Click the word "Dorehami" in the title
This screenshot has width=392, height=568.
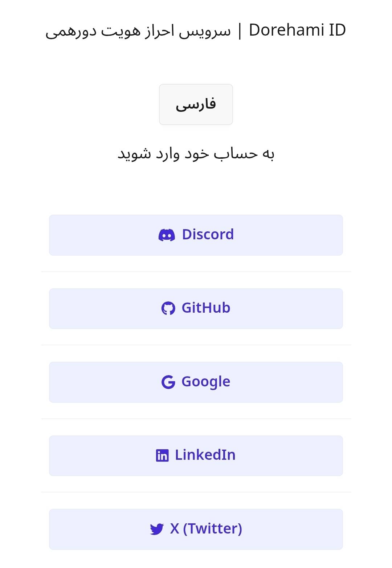(286, 30)
